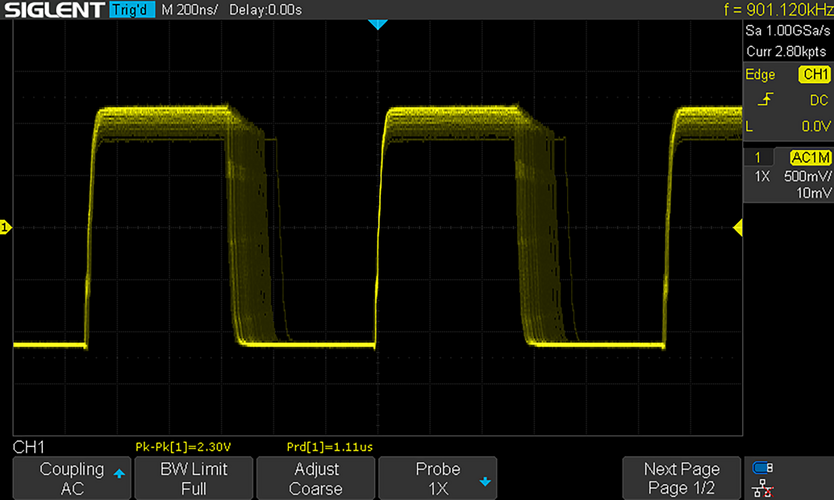Open the Coupling AC dropdown
The height and width of the screenshot is (500, 834).
pyautogui.click(x=72, y=478)
